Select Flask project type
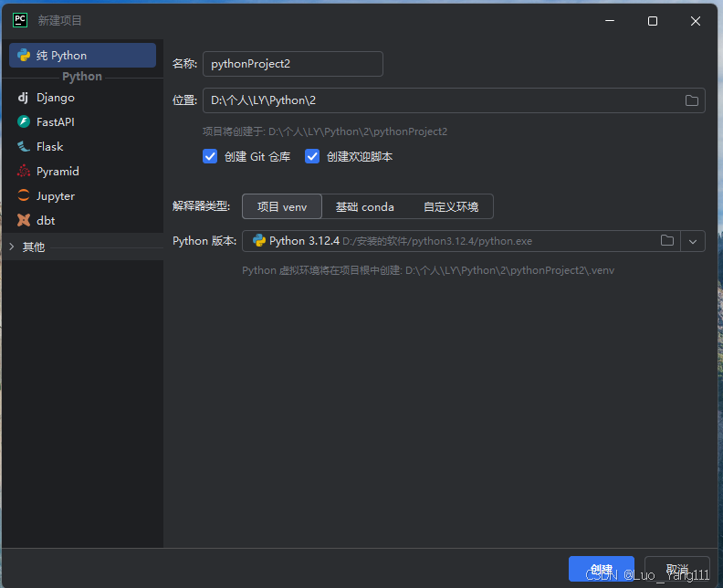723x588 pixels. (x=82, y=147)
